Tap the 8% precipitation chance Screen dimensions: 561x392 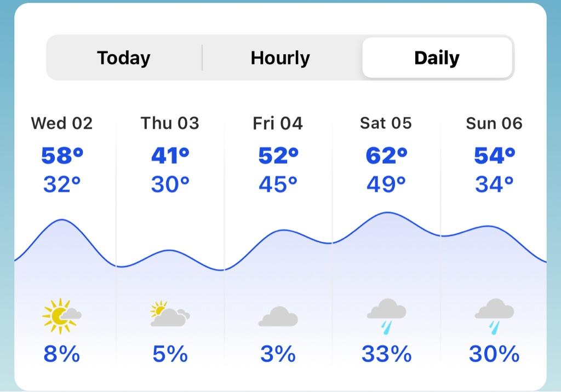click(61, 354)
